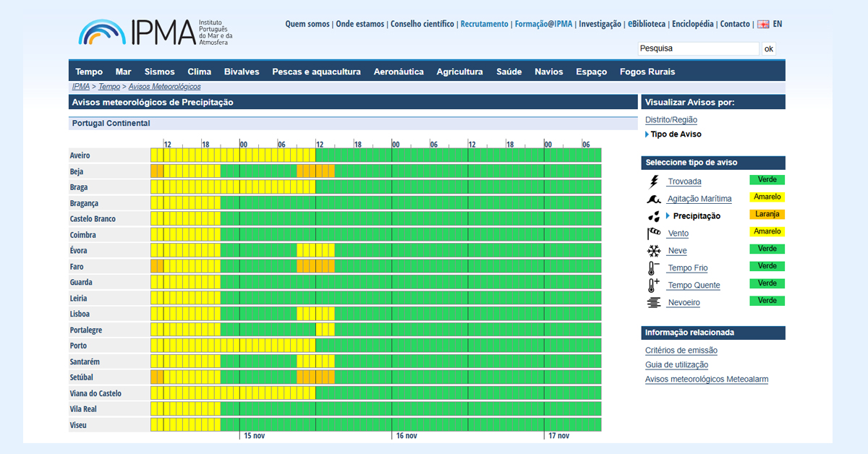Go to Avisos Meteorológicos breadcrumb link
This screenshot has height=454, width=868.
pos(164,87)
